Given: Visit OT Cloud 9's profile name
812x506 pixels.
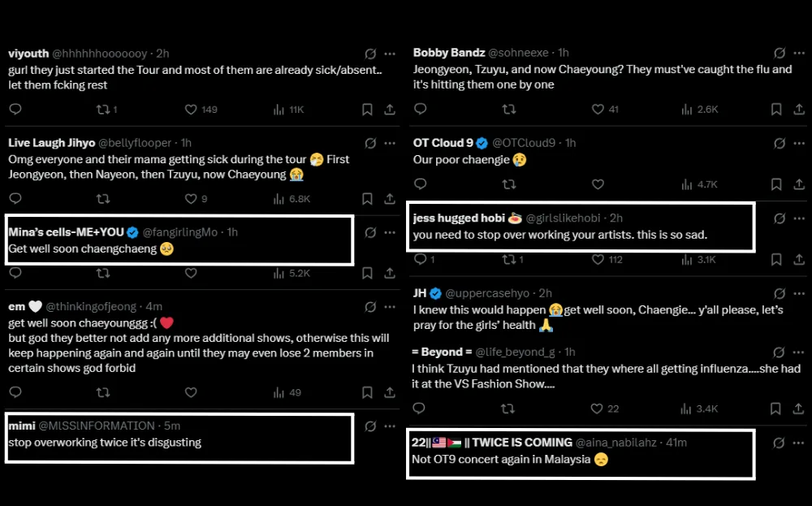Looking at the screenshot, I should 443,143.
